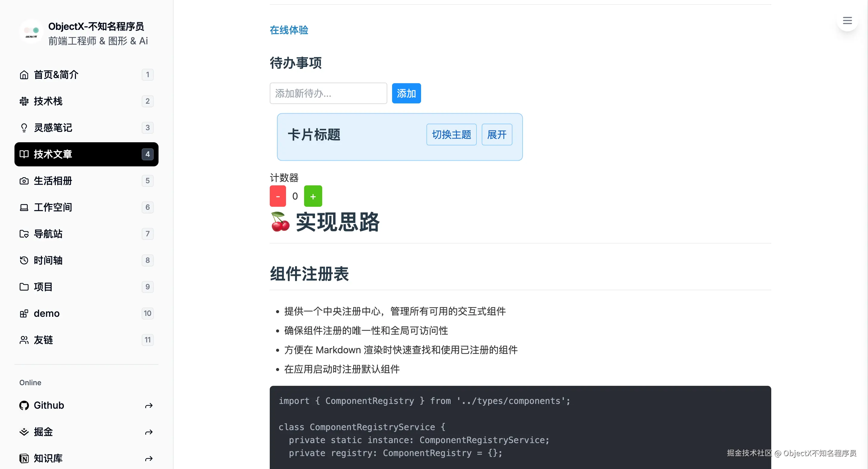
Task: Focus the 添加新待办 input field
Action: pyautogui.click(x=328, y=93)
